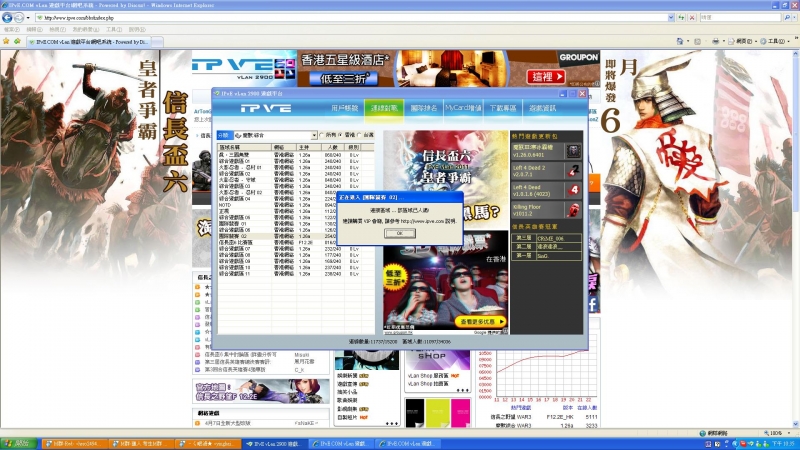Select the 台灣 region radio button
This screenshot has height=450, width=800.
click(361, 134)
